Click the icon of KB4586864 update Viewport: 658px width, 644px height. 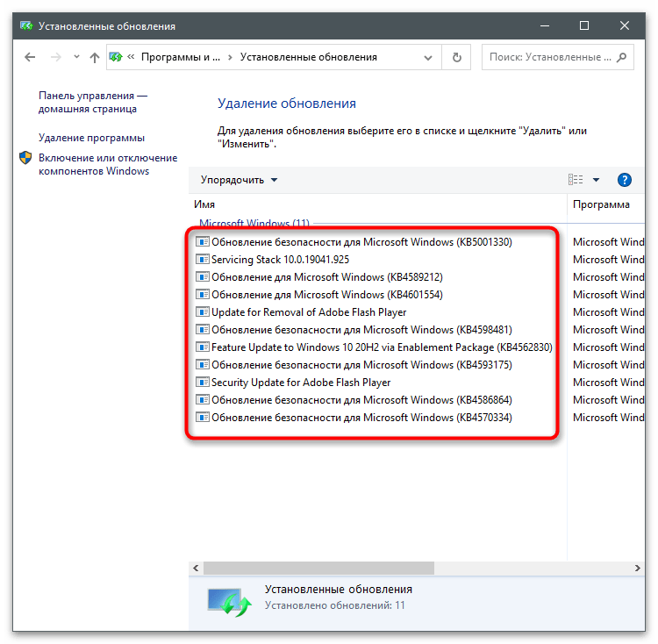(203, 400)
